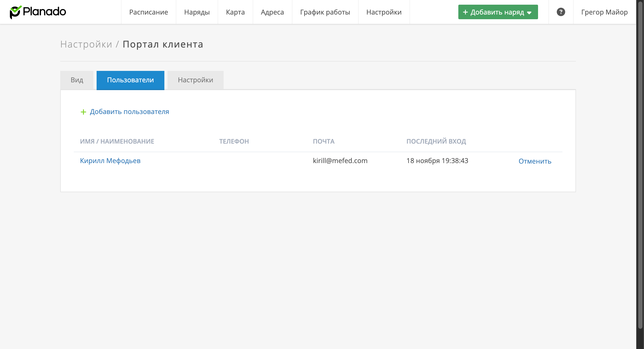Open График работы from navigation bar
The width and height of the screenshot is (644, 349).
[x=325, y=12]
